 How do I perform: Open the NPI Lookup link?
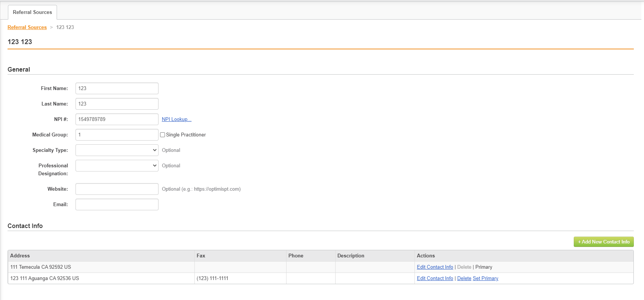176,119
